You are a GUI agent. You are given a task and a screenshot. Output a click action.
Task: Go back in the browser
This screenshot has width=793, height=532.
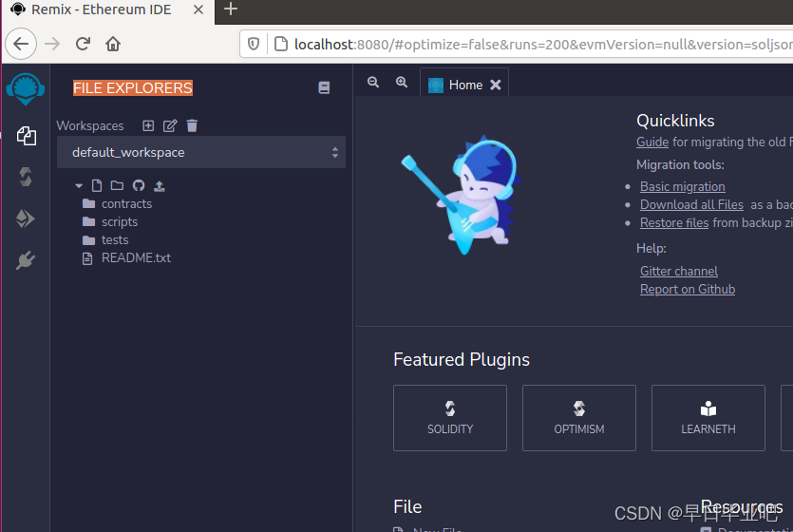21,44
